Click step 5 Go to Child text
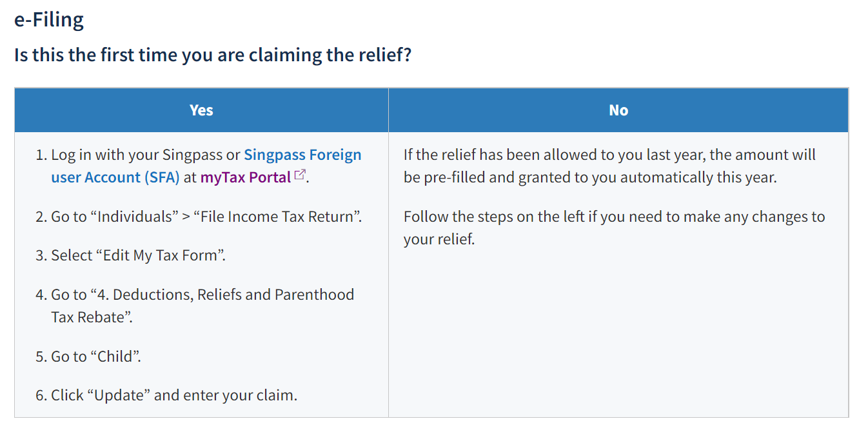Image resolution: width=868 pixels, height=441 pixels. [88, 357]
